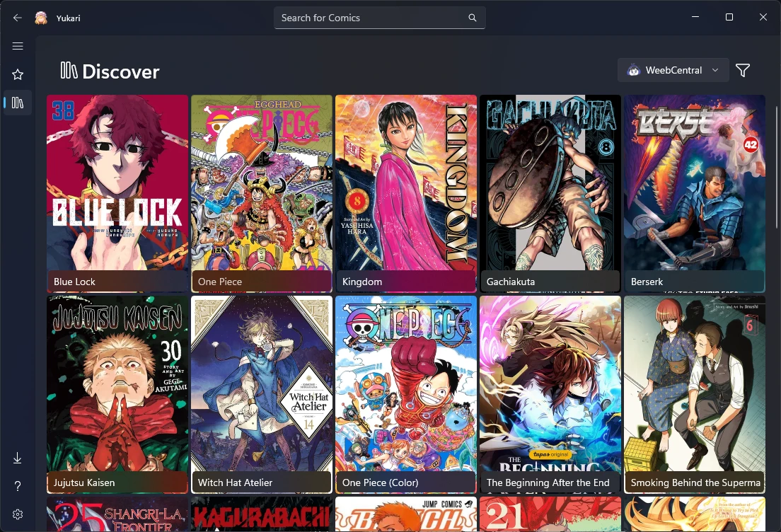Open Favorites via the star icon
The width and height of the screenshot is (781, 532).
[18, 75]
